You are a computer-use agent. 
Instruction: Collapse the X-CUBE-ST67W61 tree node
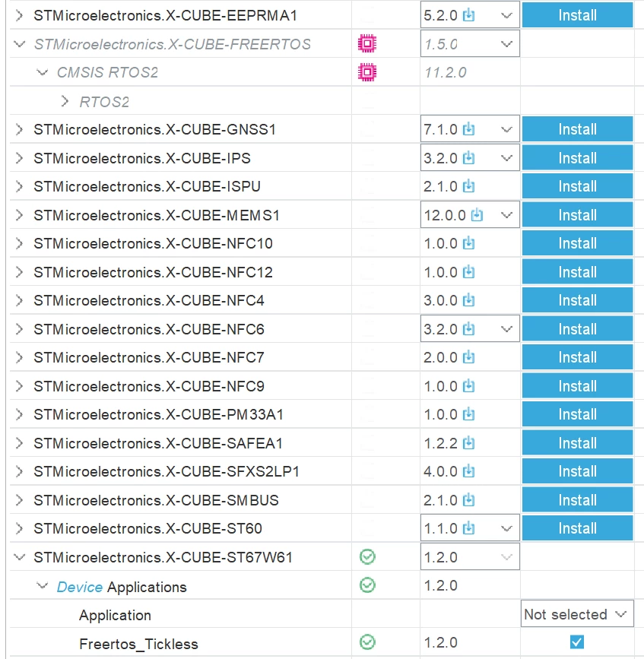pyautogui.click(x=19, y=557)
